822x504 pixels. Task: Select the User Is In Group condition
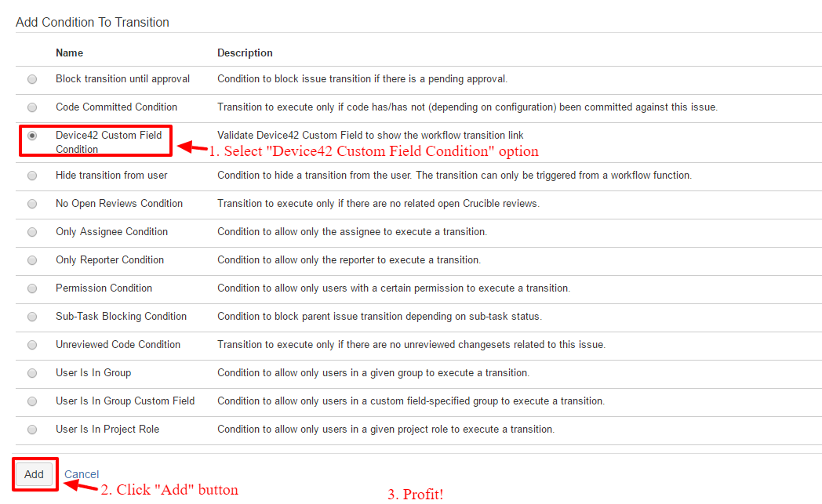[x=31, y=372]
